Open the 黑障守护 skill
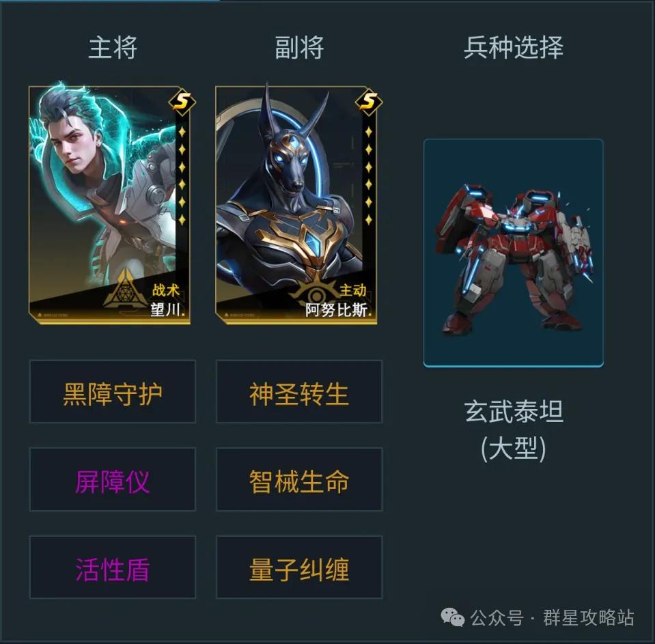This screenshot has height=644, width=655. [x=113, y=391]
